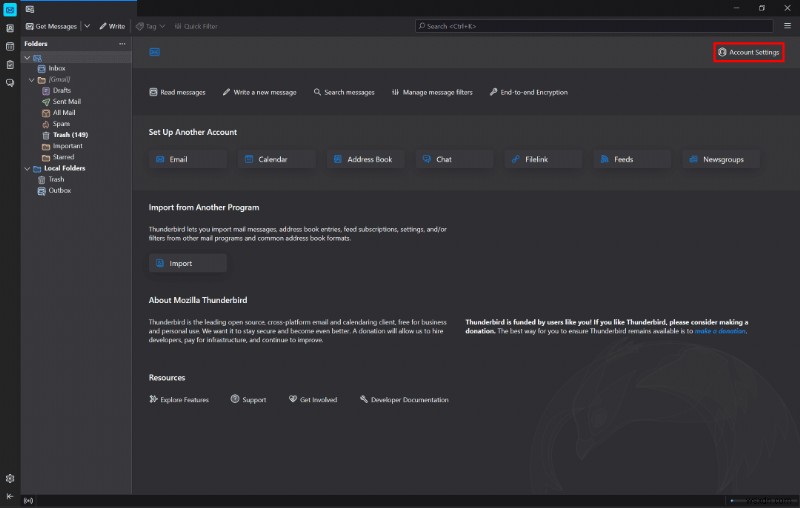This screenshot has height=508, width=800.
Task: Click Write a new message
Action: tap(259, 92)
